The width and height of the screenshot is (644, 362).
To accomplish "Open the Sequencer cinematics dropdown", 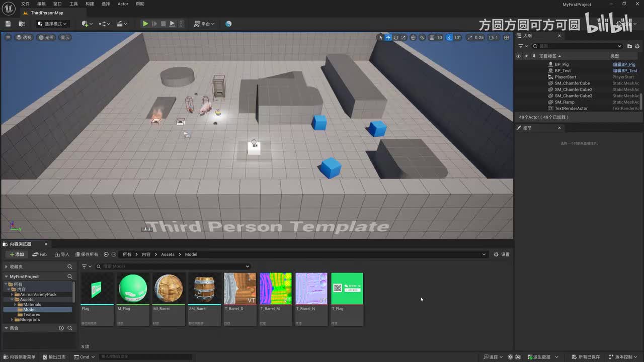I will [x=122, y=24].
